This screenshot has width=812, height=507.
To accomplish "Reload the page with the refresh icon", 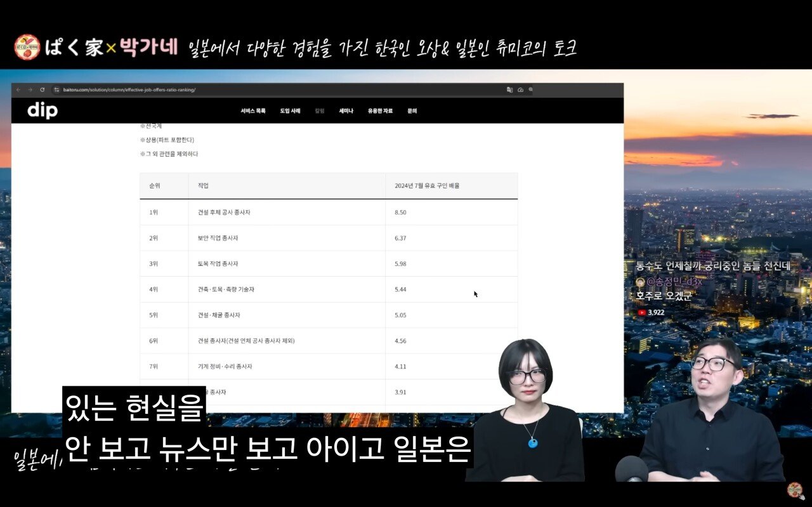I will pyautogui.click(x=43, y=90).
